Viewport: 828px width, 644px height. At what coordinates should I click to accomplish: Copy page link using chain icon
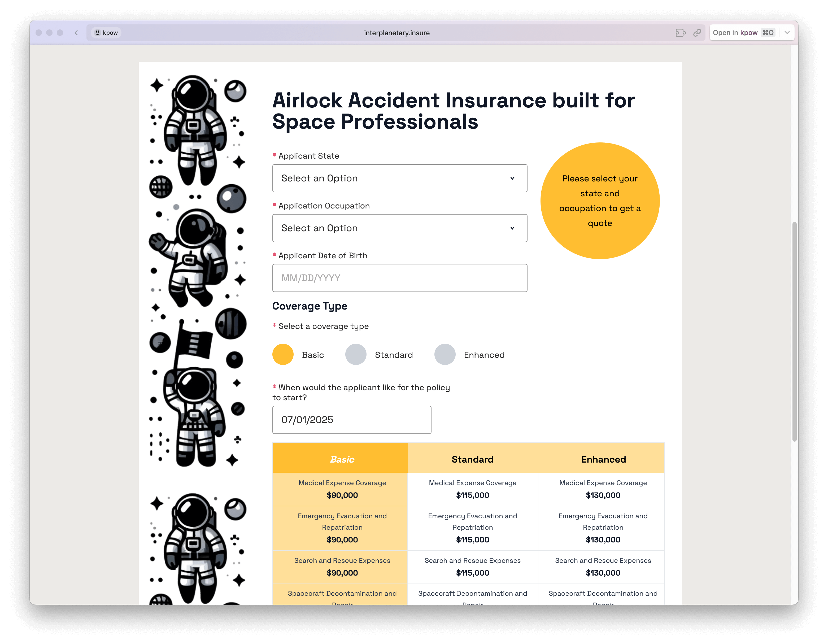pyautogui.click(x=697, y=33)
